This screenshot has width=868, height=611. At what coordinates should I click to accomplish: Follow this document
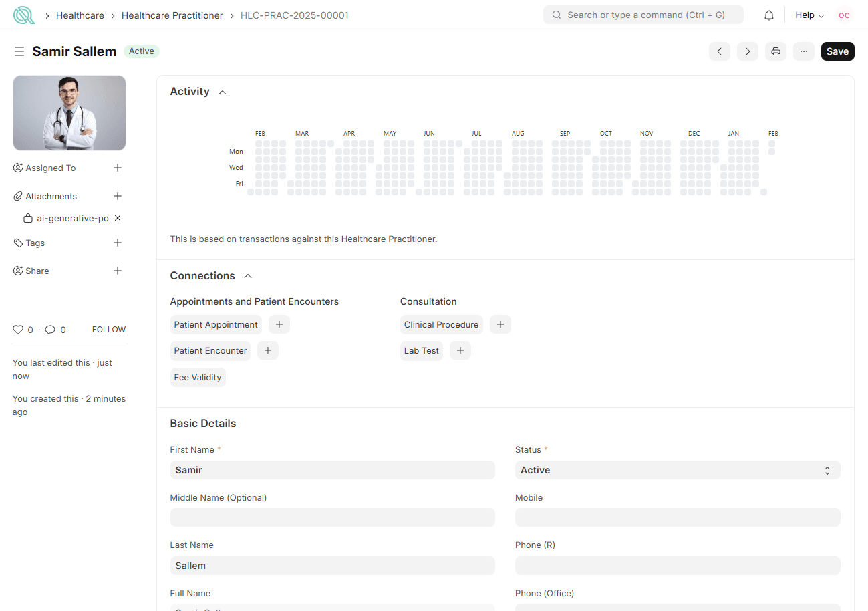[109, 330]
